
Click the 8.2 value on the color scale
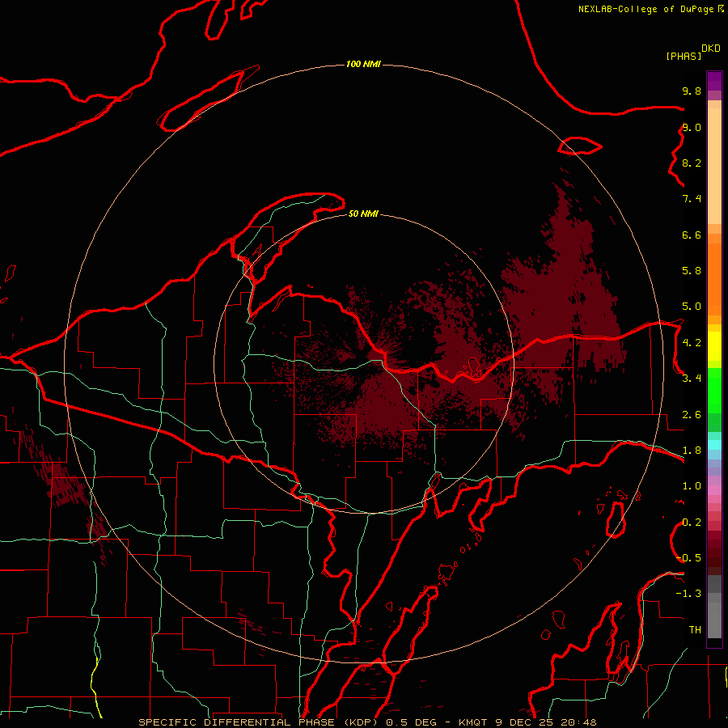pos(692,163)
